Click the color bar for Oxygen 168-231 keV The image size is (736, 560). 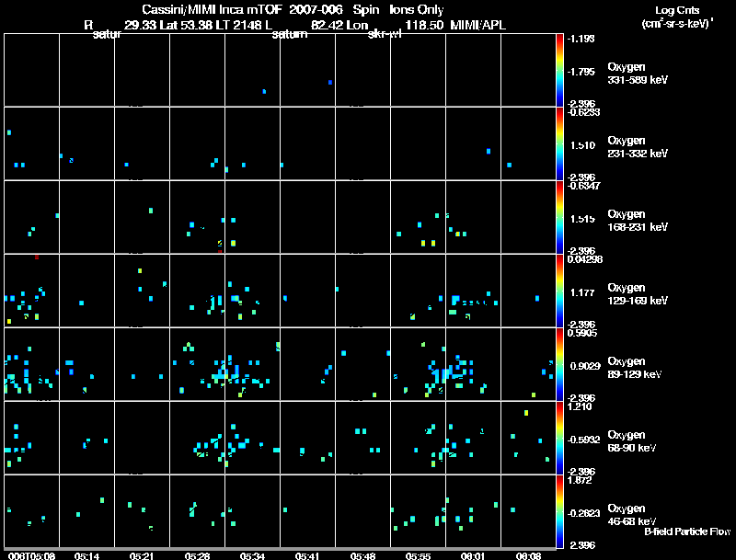point(559,217)
